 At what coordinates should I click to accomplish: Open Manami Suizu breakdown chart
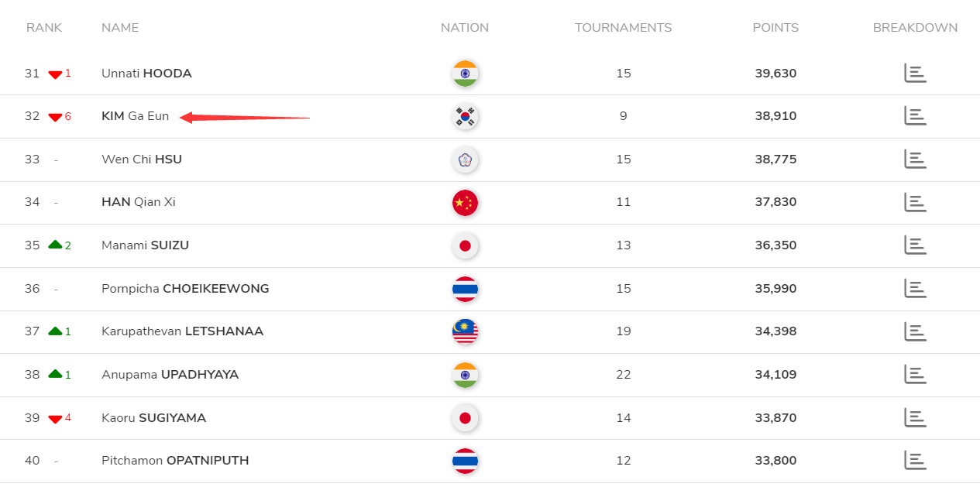click(x=915, y=245)
